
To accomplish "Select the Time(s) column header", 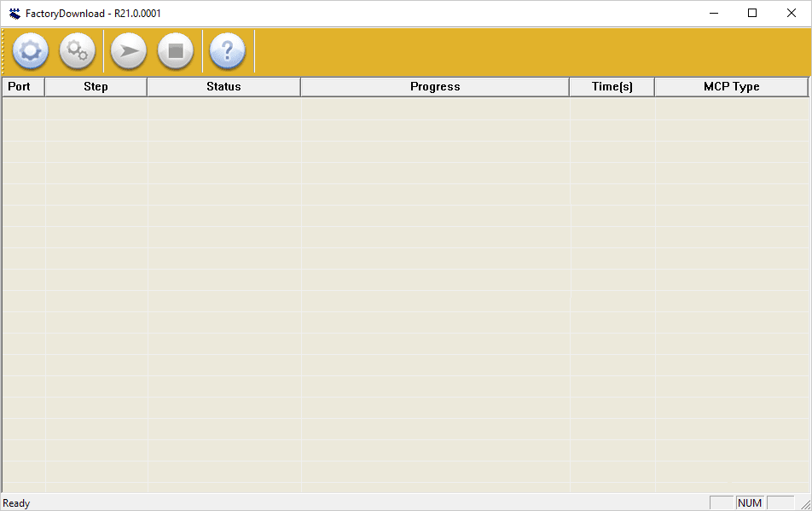I will (x=612, y=86).
